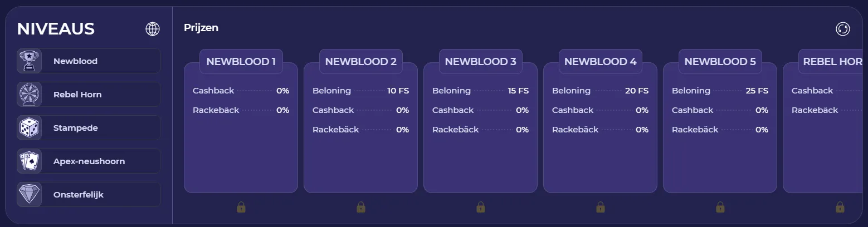Click the Rebel Horn wheel icon
Viewport: 868px width, 227px height.
pos(30,95)
